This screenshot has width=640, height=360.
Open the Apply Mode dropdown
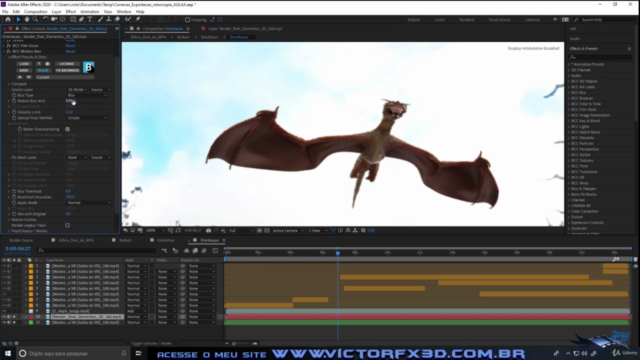tap(89, 203)
